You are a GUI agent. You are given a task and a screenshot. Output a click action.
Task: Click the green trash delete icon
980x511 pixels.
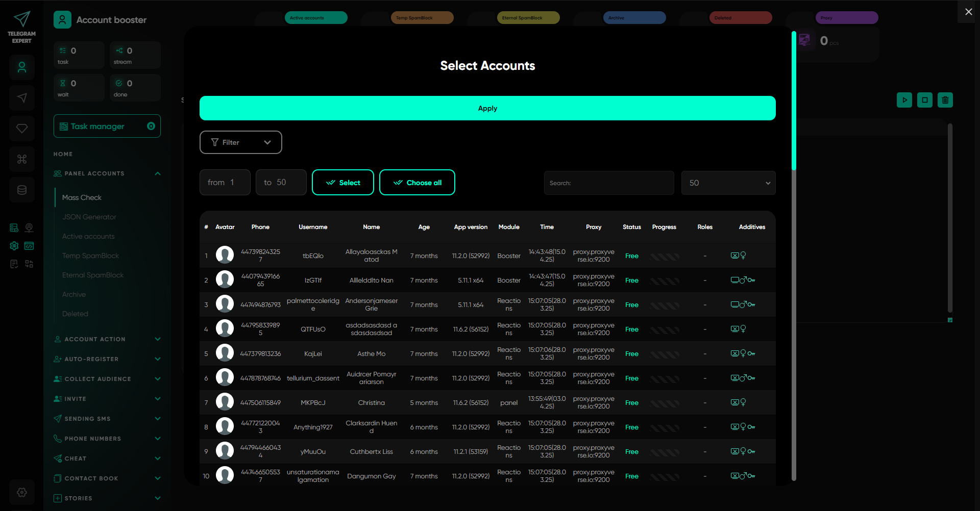945,100
